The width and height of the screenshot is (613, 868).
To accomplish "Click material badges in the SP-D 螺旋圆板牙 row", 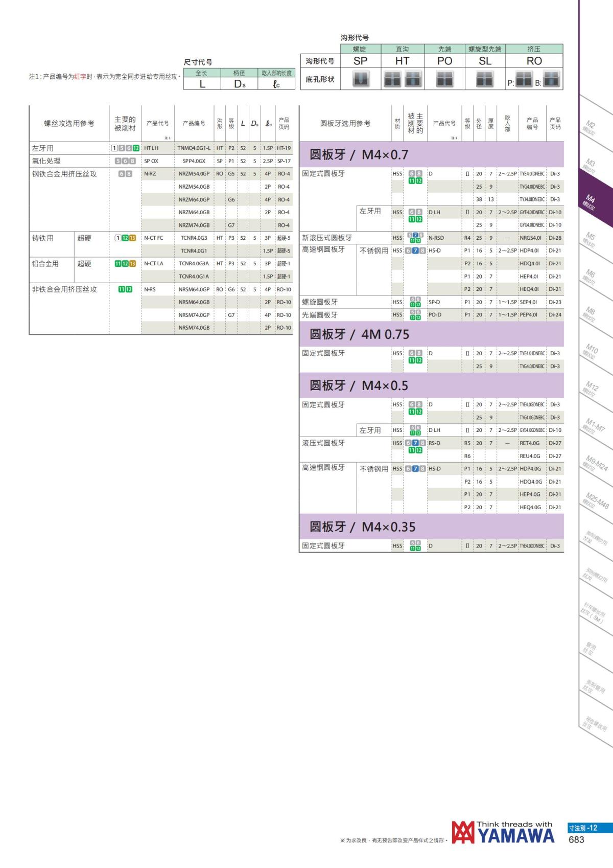I will click(415, 302).
